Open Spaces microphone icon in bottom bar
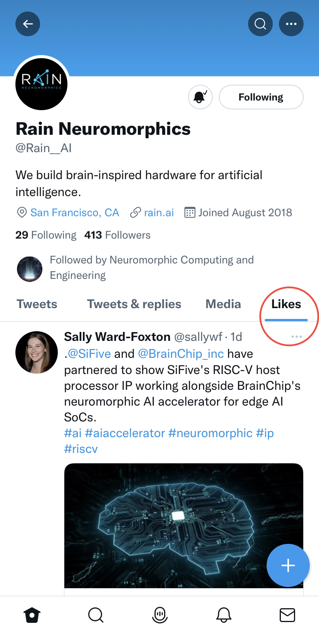 (160, 615)
